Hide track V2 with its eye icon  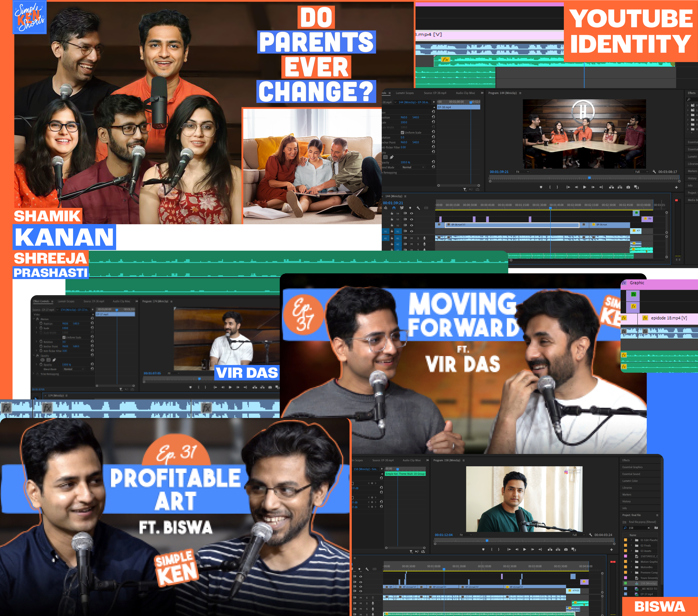coord(412,226)
